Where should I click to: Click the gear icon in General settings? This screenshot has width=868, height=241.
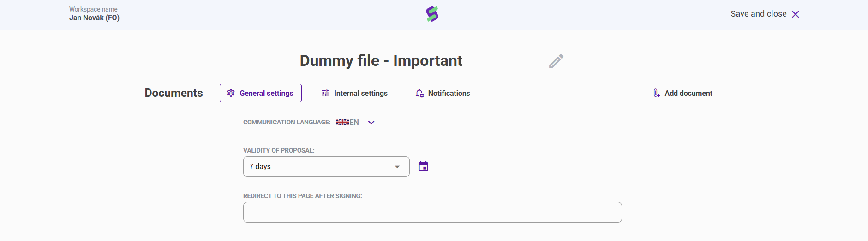tap(231, 93)
